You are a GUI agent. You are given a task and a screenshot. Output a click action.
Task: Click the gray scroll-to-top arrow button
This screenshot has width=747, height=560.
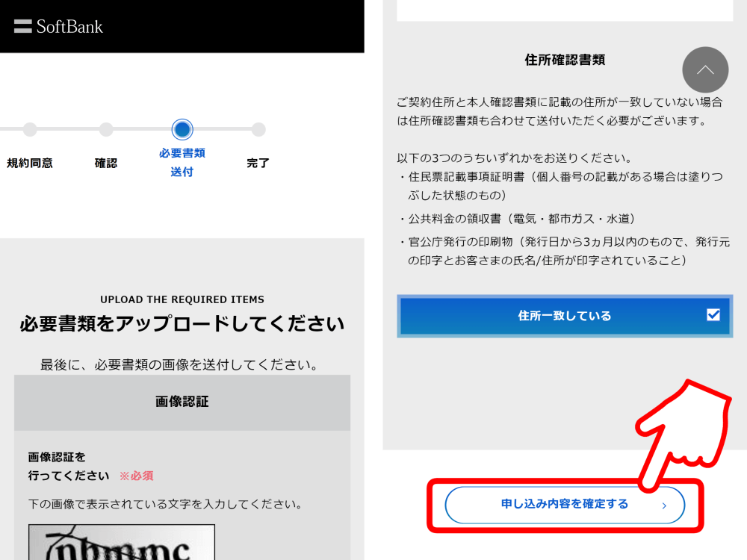(705, 70)
